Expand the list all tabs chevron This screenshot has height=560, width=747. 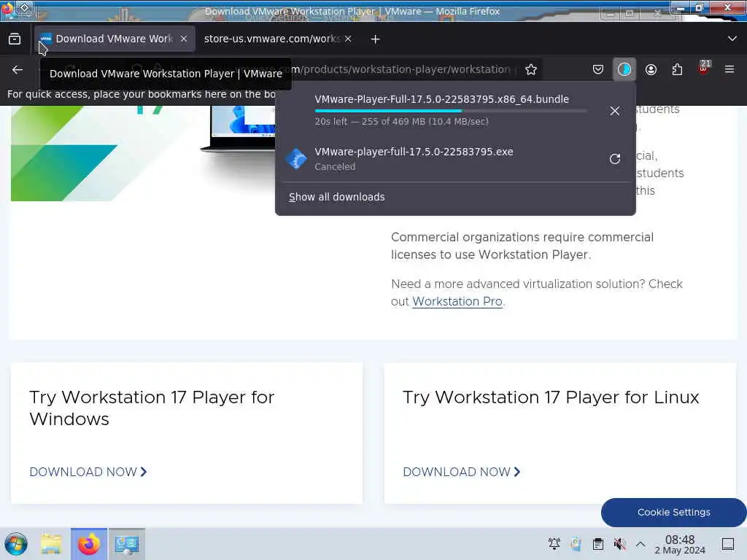point(732,39)
